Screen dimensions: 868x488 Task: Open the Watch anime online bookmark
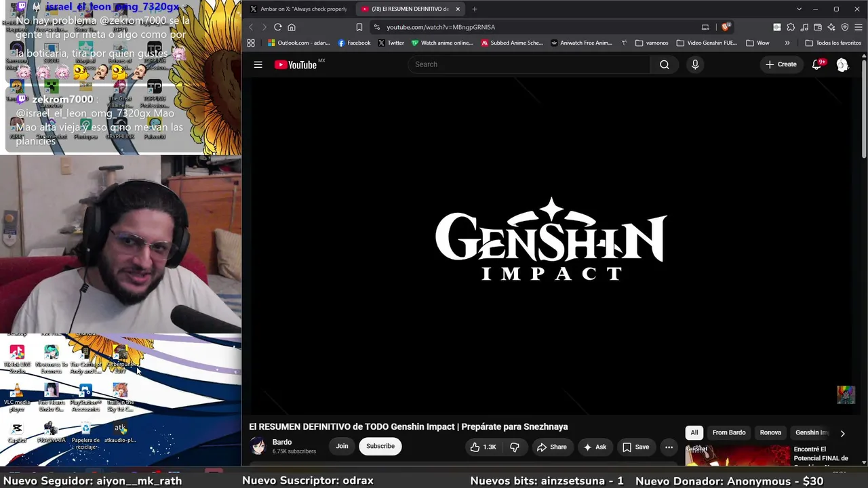(x=441, y=43)
